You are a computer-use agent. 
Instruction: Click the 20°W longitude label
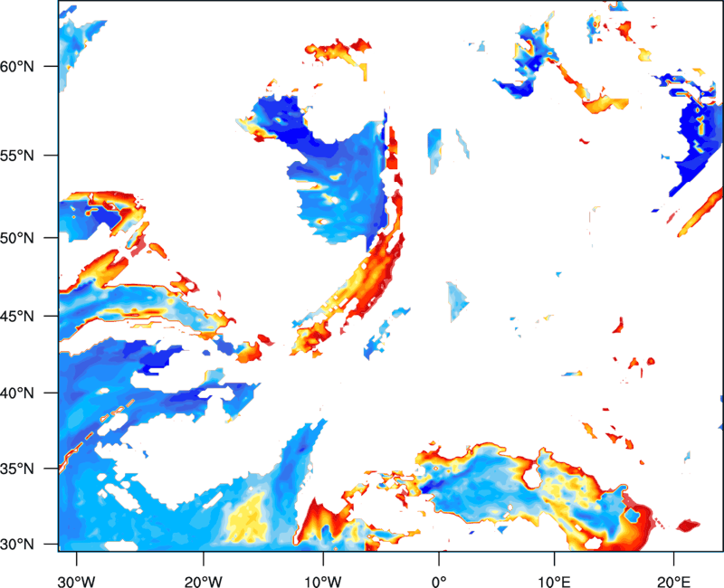[x=203, y=582]
